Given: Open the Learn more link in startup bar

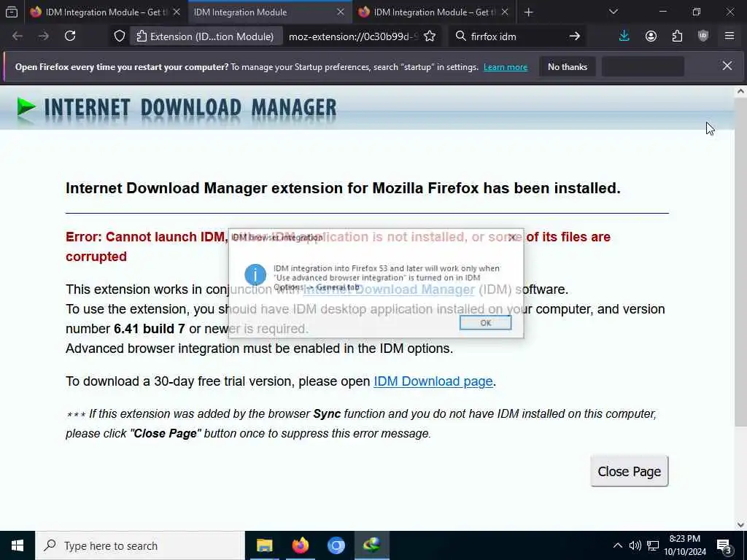Looking at the screenshot, I should point(506,67).
